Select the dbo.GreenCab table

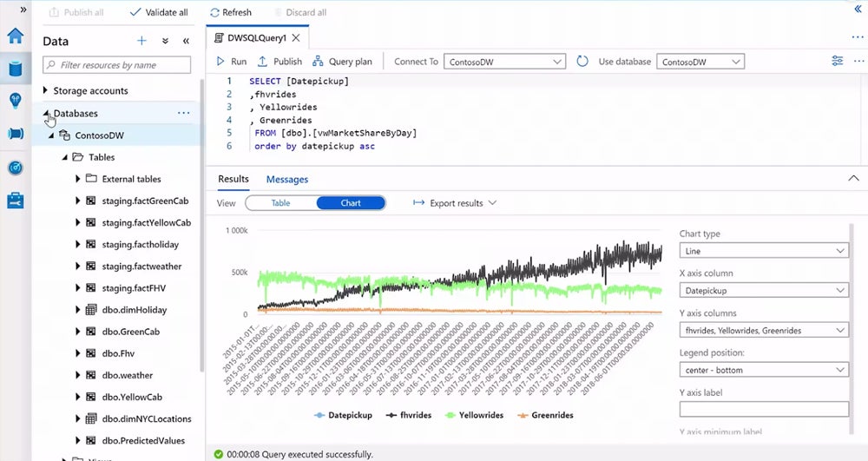(131, 332)
